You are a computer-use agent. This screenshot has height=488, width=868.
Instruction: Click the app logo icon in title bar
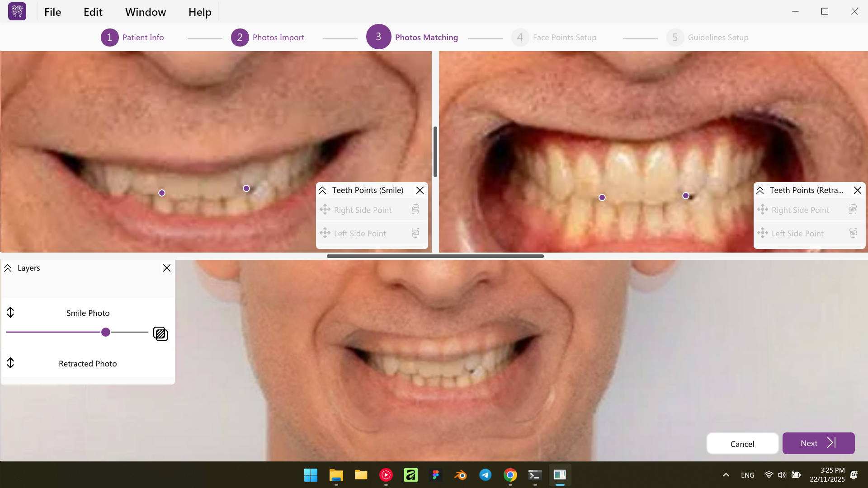pyautogui.click(x=17, y=11)
